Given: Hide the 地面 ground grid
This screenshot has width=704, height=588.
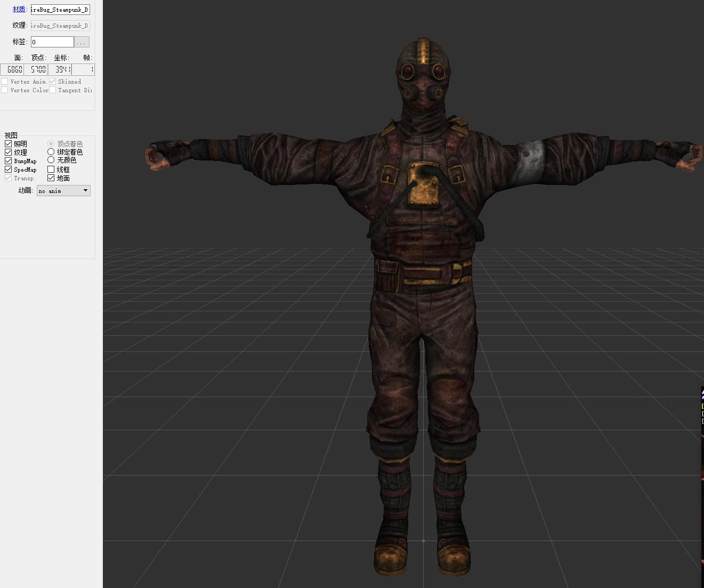Looking at the screenshot, I should pyautogui.click(x=51, y=178).
